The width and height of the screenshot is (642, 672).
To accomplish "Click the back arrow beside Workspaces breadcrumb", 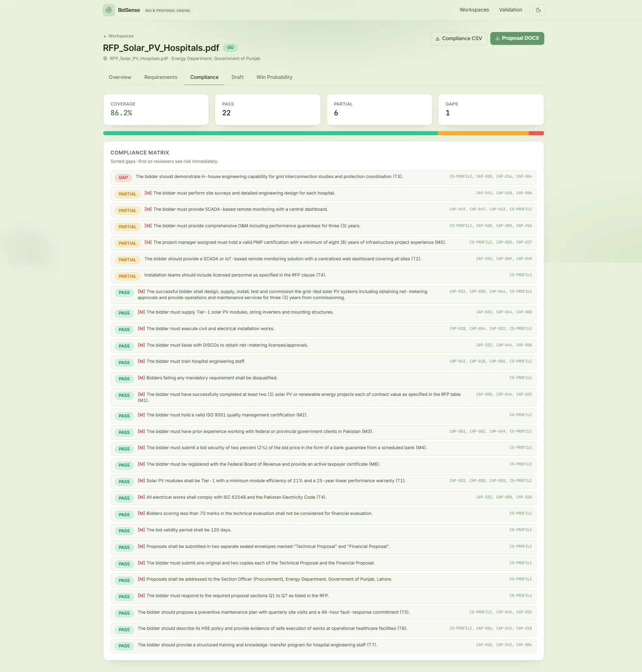I will (x=105, y=36).
